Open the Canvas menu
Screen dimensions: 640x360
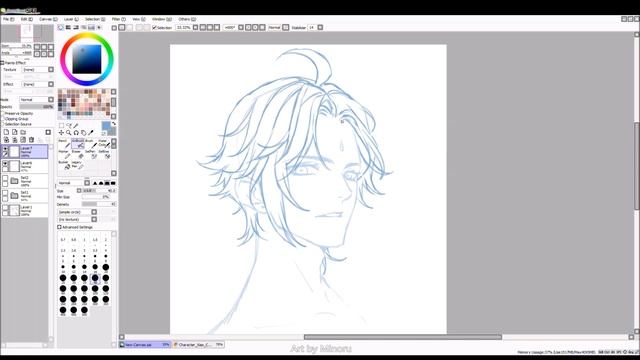coord(48,19)
